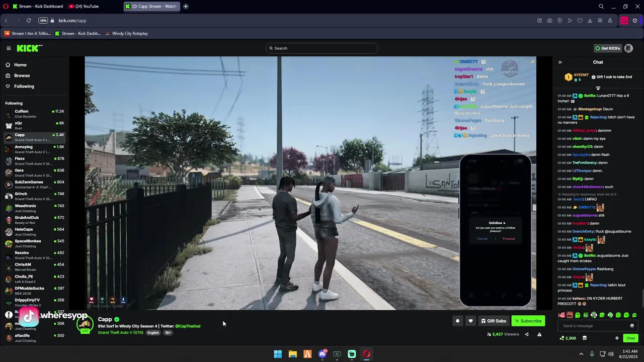Open Grand Theft Auto V (GTA) category link
This screenshot has width=644, height=362.
pos(121,332)
